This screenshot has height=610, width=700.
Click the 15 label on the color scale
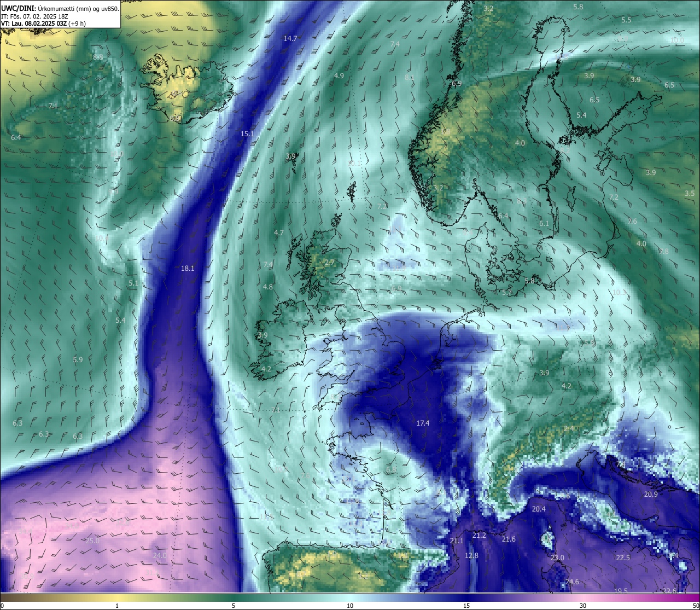466,606
